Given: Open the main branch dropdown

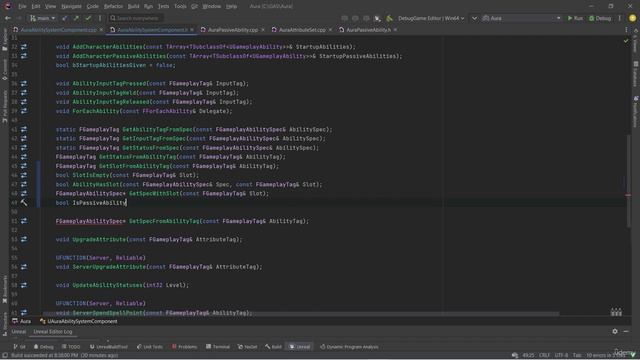Looking at the screenshot, I should 43,18.
